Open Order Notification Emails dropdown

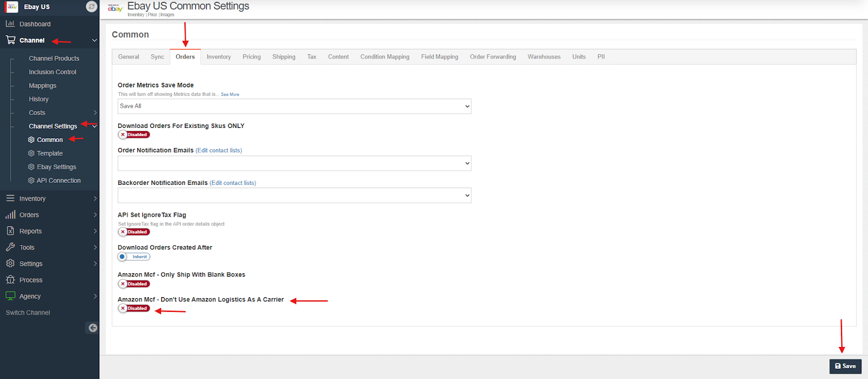[295, 163]
